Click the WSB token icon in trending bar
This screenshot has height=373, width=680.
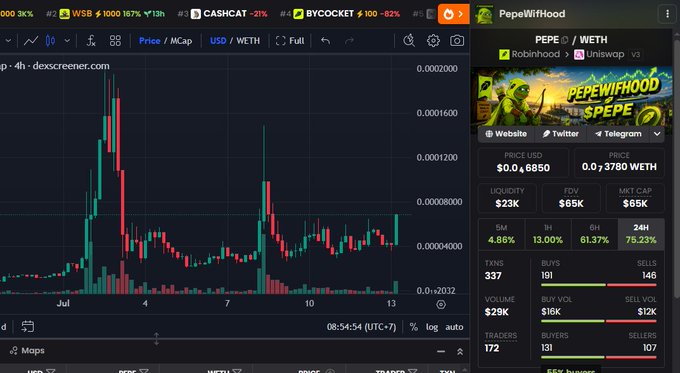tap(65, 14)
